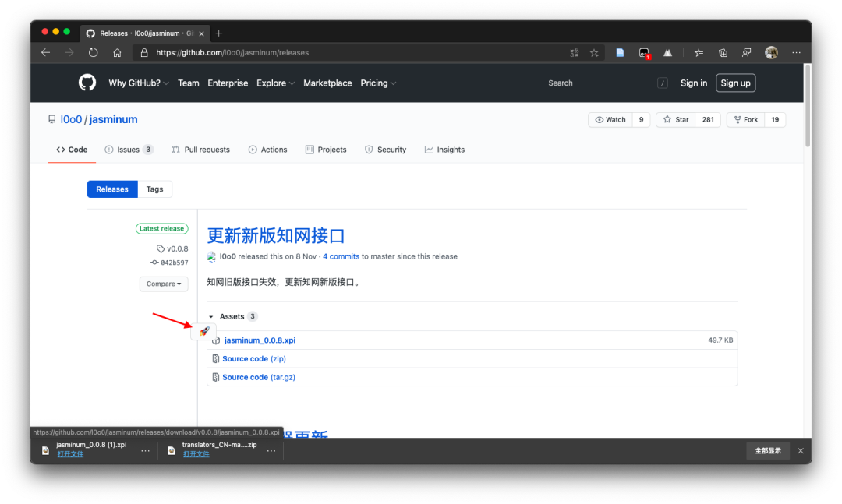Click the package icon beside jasminum_0.0.8.xpi
Image resolution: width=842 pixels, height=504 pixels.
(216, 340)
